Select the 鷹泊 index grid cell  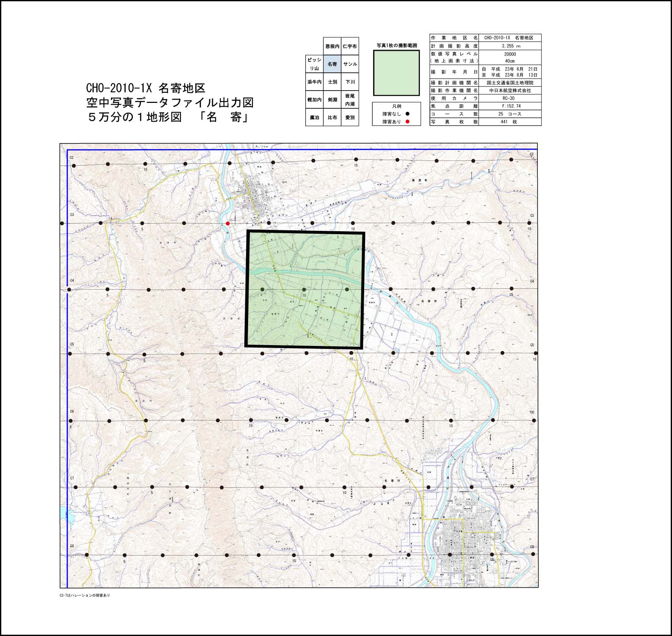tap(314, 117)
